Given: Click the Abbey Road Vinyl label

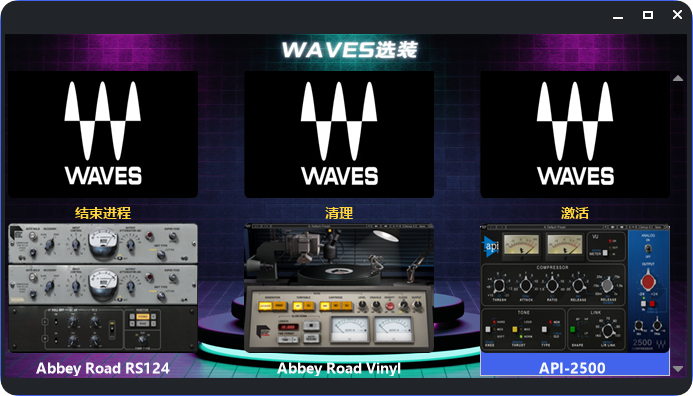Looking at the screenshot, I should pos(339,368).
